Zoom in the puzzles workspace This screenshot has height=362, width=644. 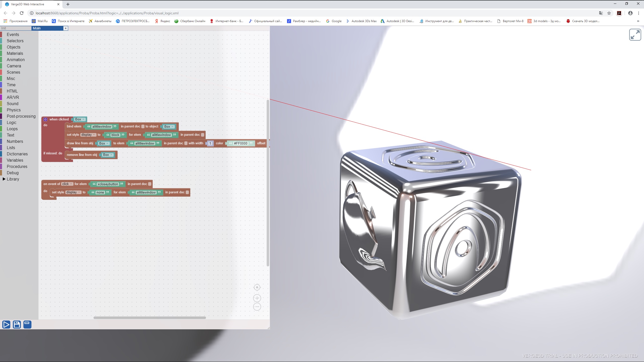pos(257,298)
